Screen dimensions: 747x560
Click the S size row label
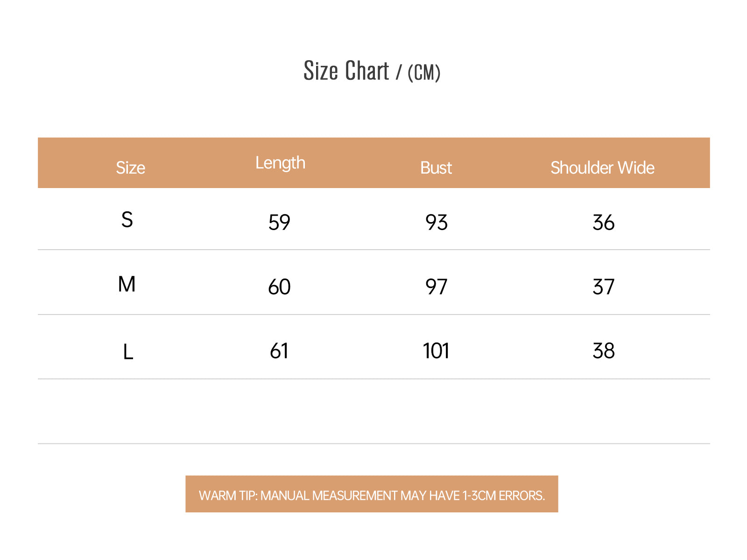[127, 219]
